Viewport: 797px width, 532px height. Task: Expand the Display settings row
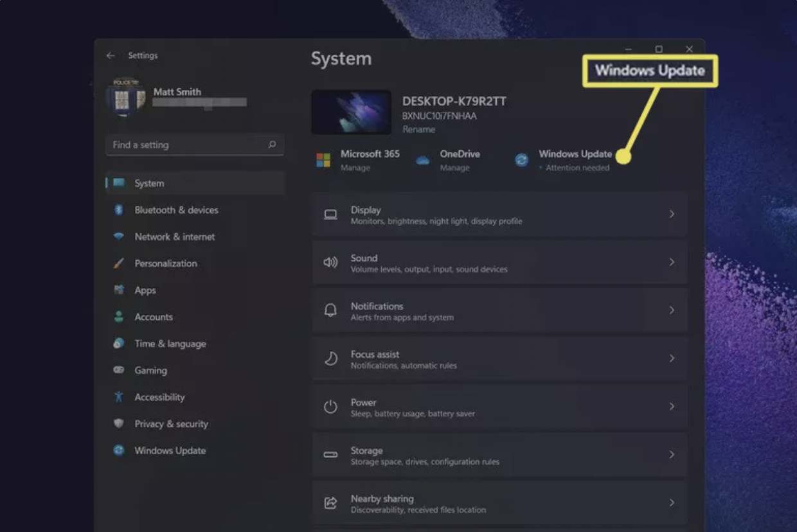[x=672, y=214]
